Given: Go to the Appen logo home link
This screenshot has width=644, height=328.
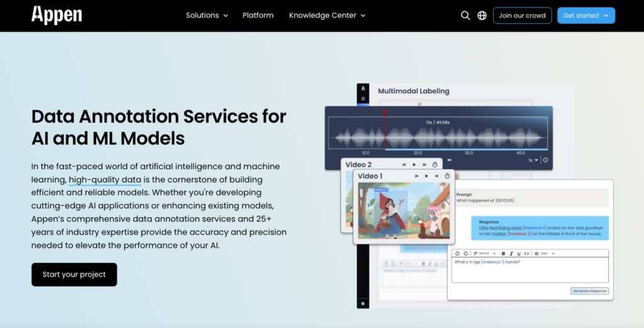Looking at the screenshot, I should point(57,15).
